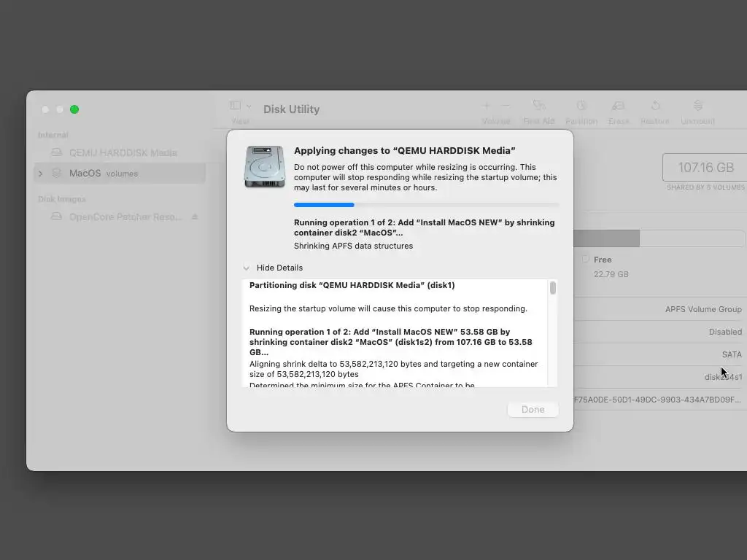Screen dimensions: 747x560
Task: Click the 22.79 GB free value
Action: click(611, 274)
